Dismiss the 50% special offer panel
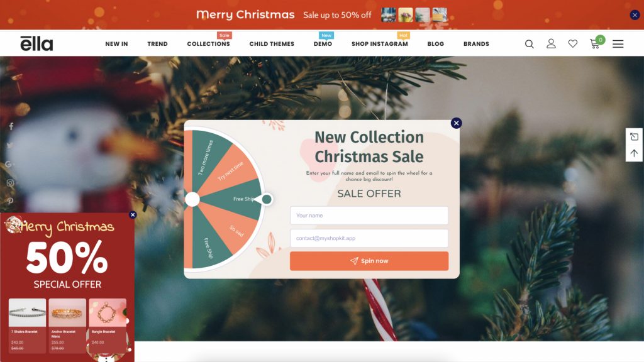Image resolution: width=644 pixels, height=362 pixels. coord(132,215)
